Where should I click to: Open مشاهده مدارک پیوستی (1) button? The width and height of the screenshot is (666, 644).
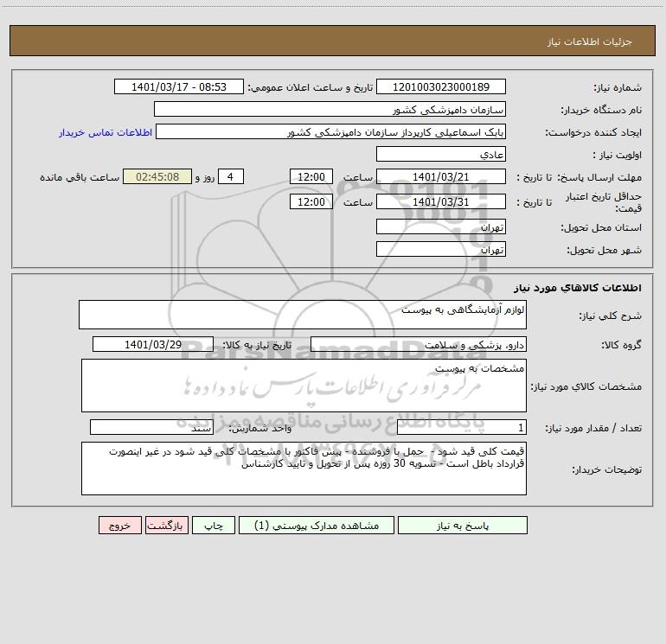point(317,525)
